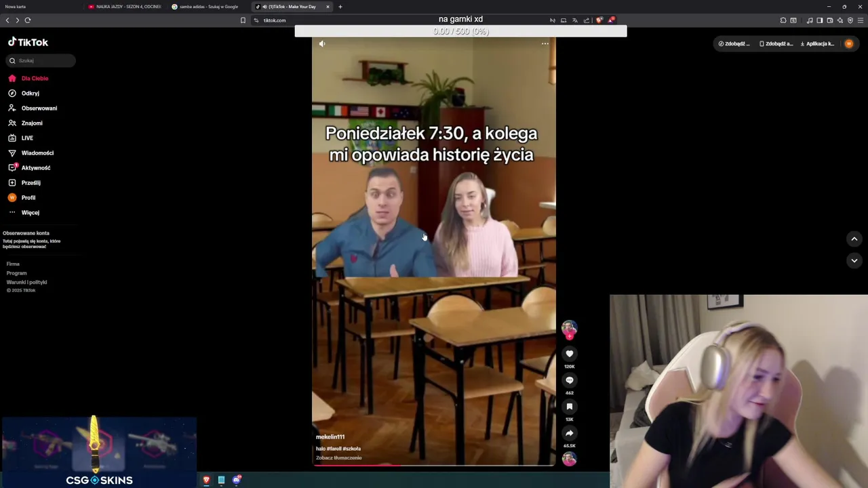This screenshot has height=488, width=868.
Task: Close the TikTok browser tab
Action: pos(328,7)
